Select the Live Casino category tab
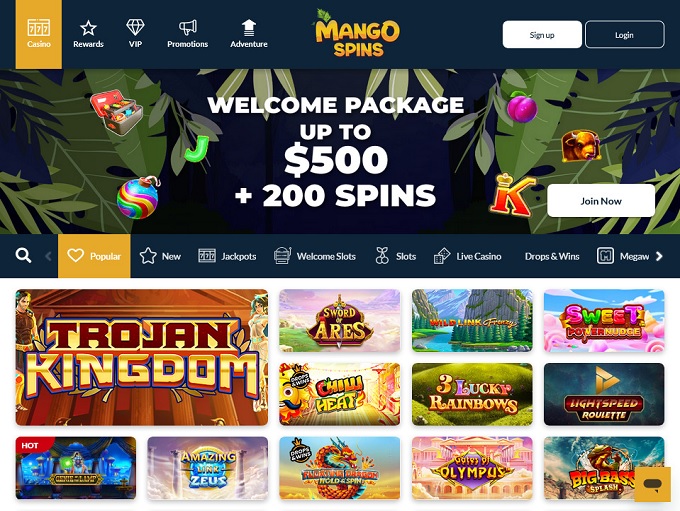 coord(468,256)
